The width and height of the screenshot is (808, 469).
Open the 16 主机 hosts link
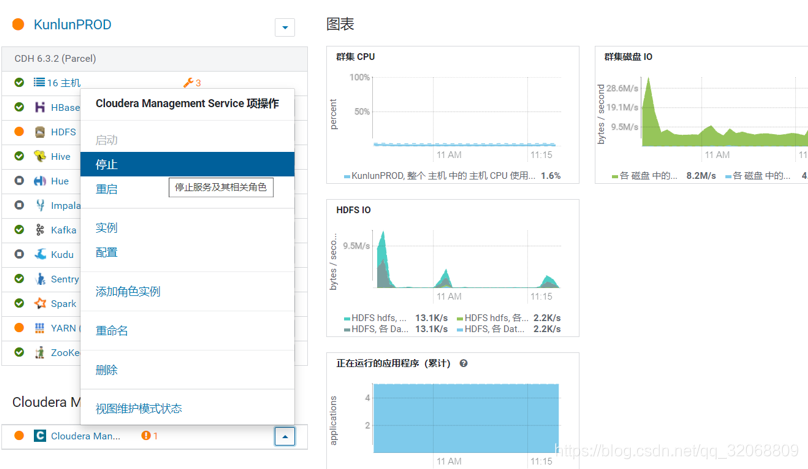coord(64,83)
